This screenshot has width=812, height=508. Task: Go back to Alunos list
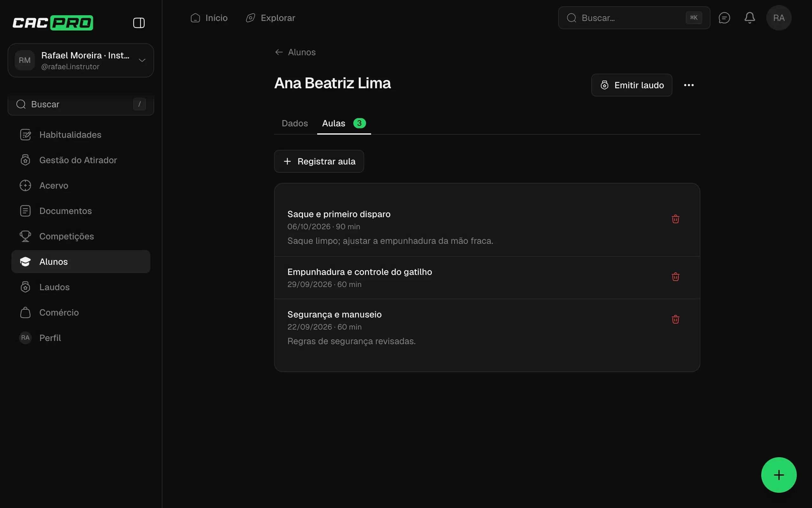pos(295,52)
